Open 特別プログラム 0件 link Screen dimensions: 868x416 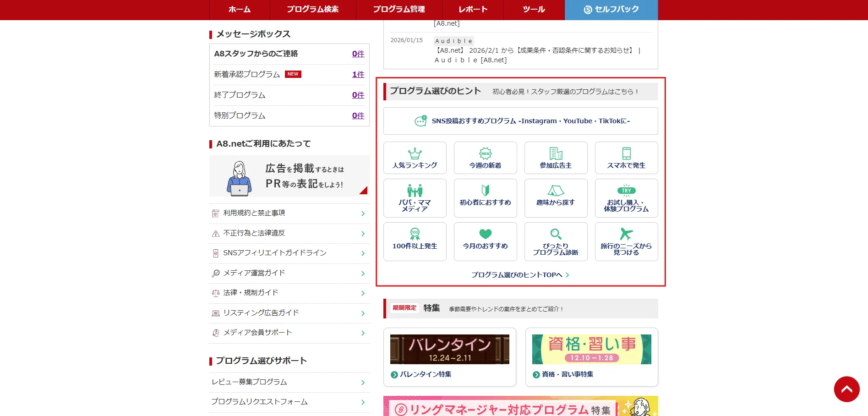pyautogui.click(x=358, y=115)
